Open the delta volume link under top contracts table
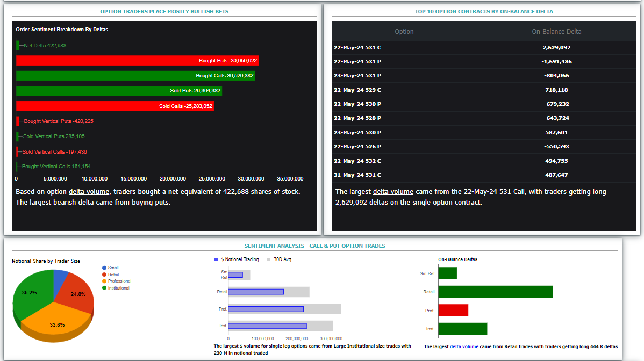This screenshot has width=644, height=361. tap(392, 192)
